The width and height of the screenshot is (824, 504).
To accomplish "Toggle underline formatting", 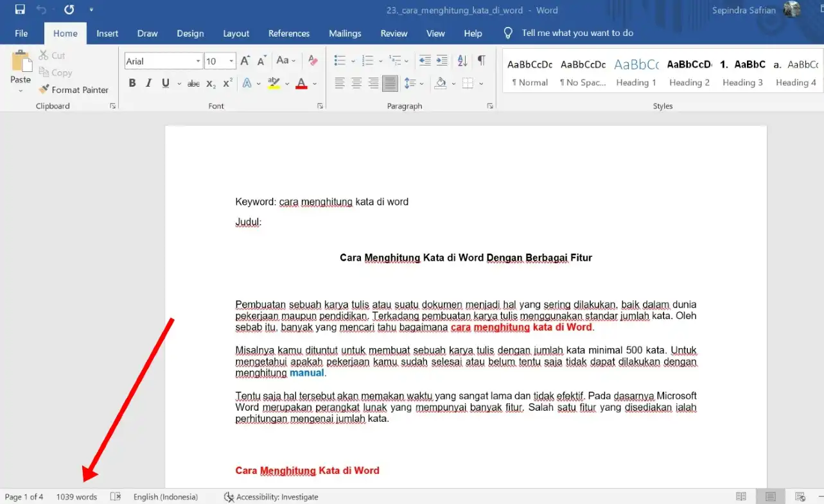I will point(166,83).
